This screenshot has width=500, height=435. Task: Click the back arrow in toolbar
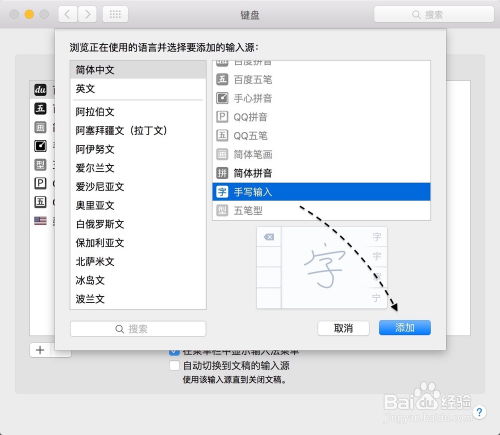click(68, 14)
